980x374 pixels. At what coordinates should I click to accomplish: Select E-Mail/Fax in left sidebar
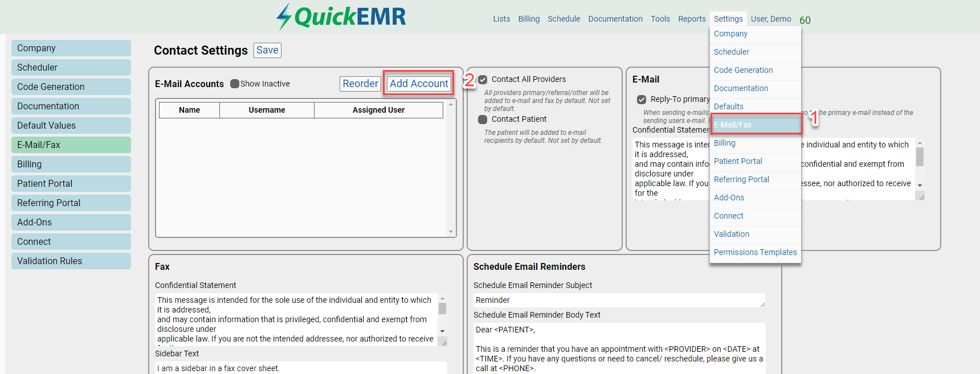click(71, 145)
